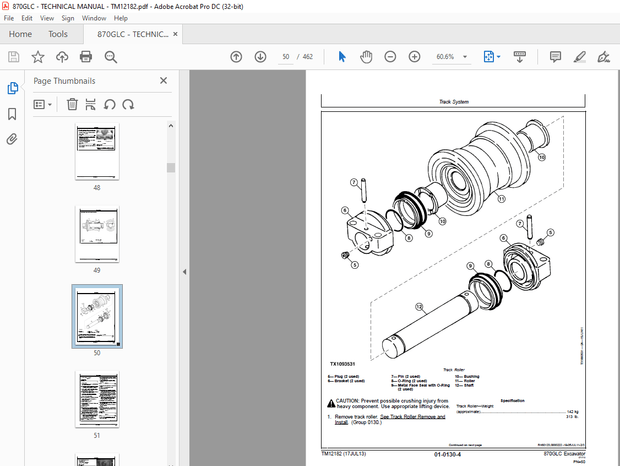This screenshot has width=620, height=466.
Task: Print the file with printer icon
Action: click(x=86, y=57)
